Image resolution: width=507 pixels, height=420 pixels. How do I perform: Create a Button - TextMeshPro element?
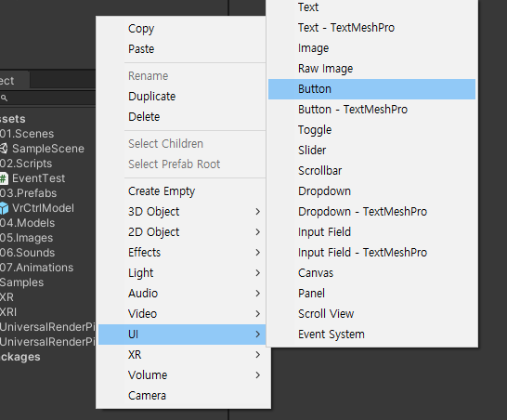(x=371, y=110)
